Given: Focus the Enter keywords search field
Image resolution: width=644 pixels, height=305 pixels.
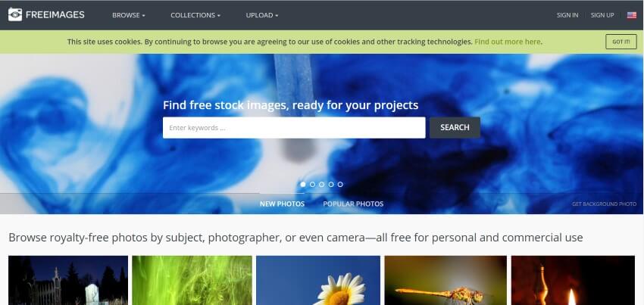Looking at the screenshot, I should tap(294, 128).
